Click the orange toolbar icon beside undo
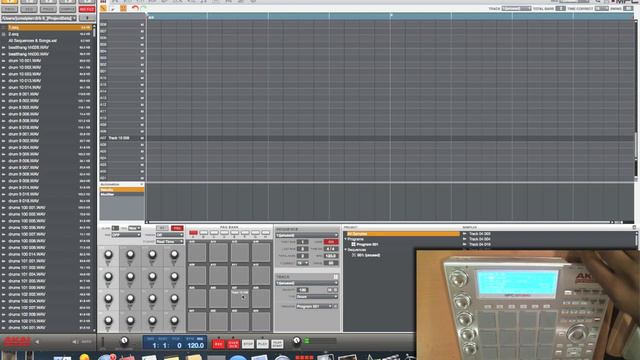This screenshot has height=360, width=640. point(123,8)
